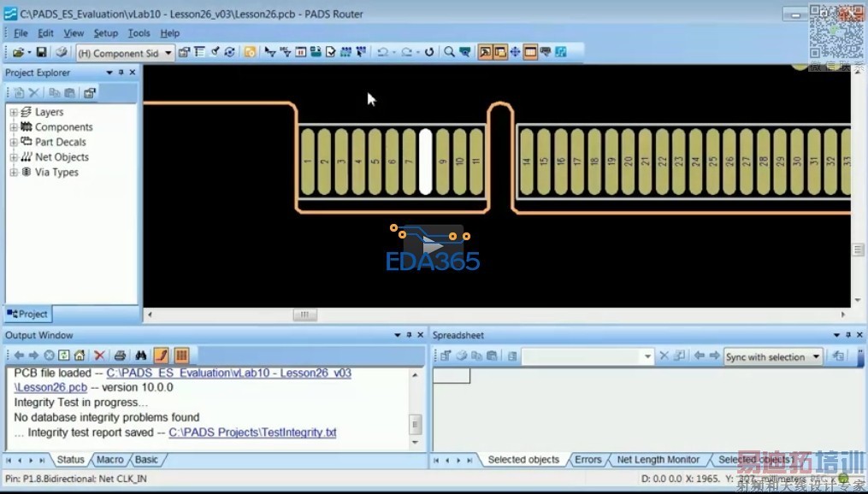868x494 pixels.
Task: Select the highlighted white pad 8 on board
Action: tap(425, 162)
